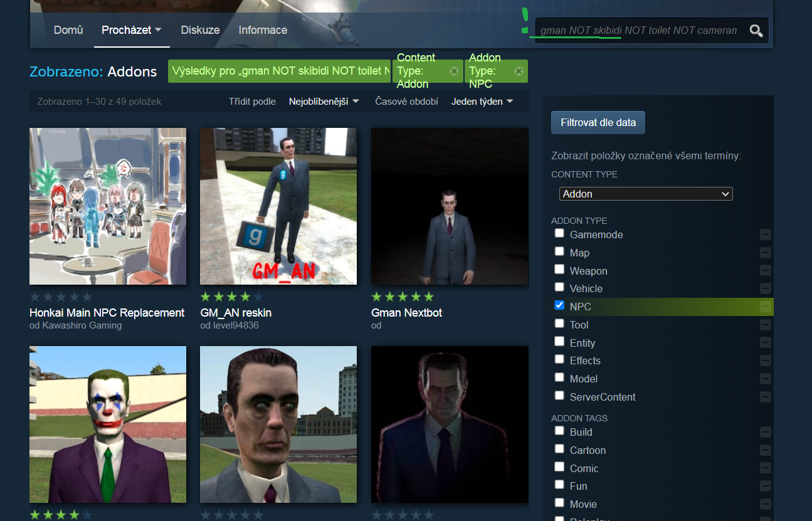The height and width of the screenshot is (521, 812).
Task: Switch to the Diskuze tab
Action: [x=200, y=30]
